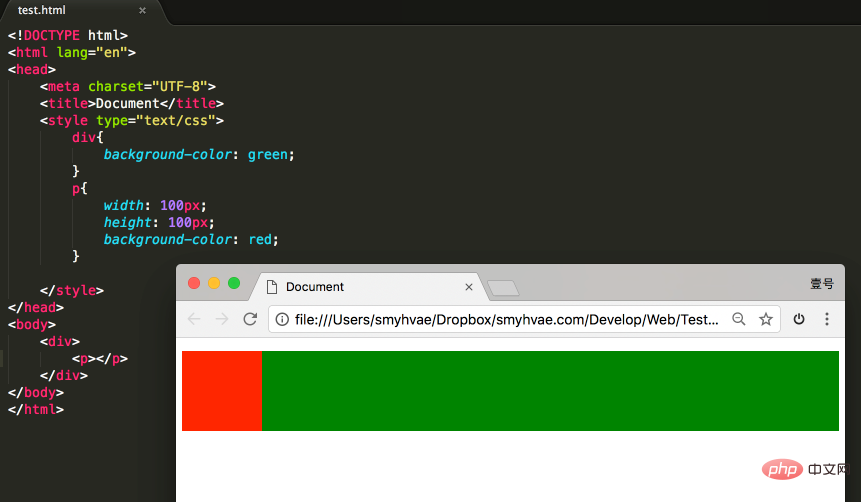This screenshot has width=861, height=502.
Task: Click the opening <div> tag in body
Action: (60, 341)
